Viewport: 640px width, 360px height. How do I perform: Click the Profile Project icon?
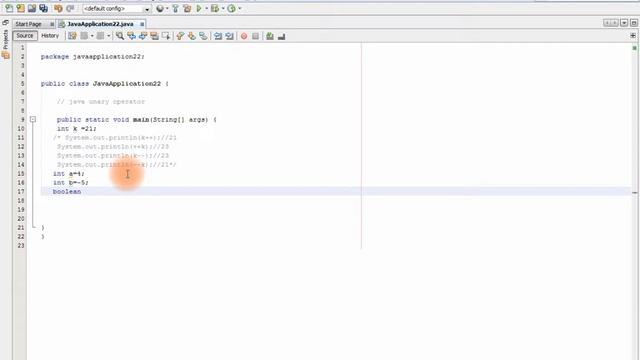pos(231,9)
